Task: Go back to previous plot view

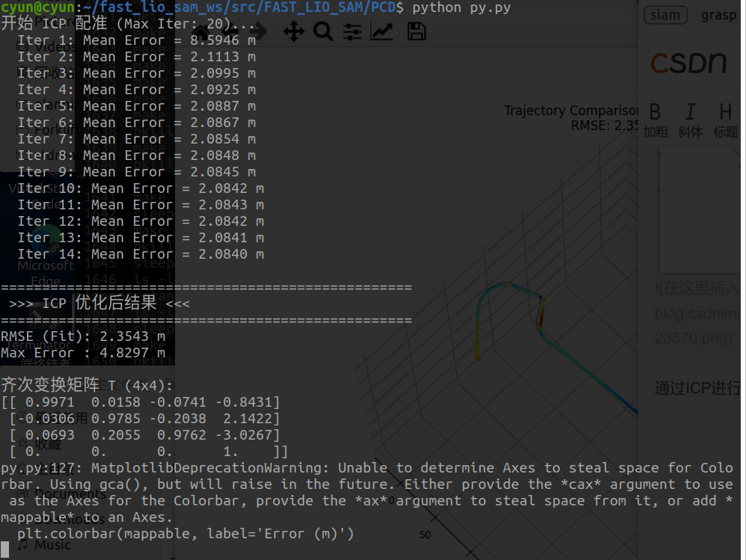Action: tap(230, 32)
